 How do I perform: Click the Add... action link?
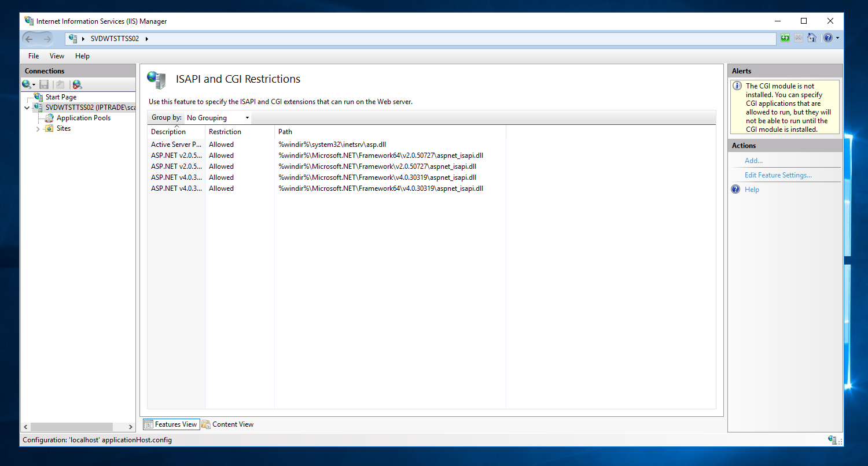click(x=753, y=161)
